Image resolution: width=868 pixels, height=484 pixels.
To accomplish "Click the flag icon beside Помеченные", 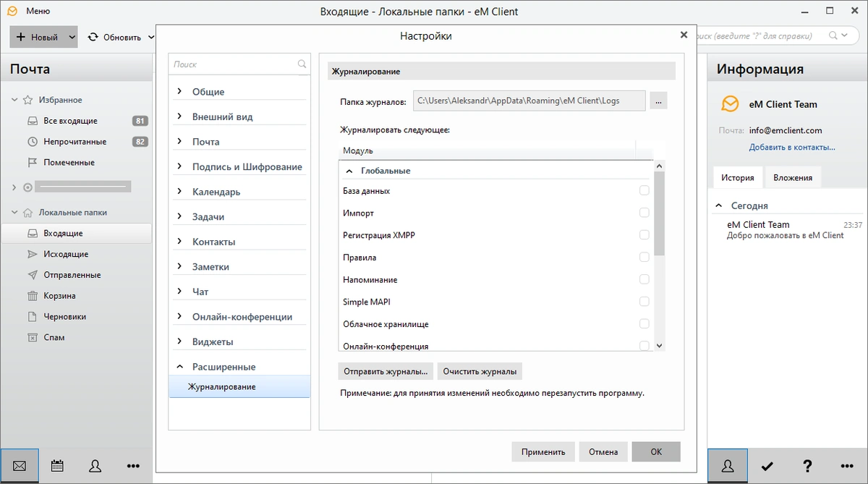I will click(32, 162).
